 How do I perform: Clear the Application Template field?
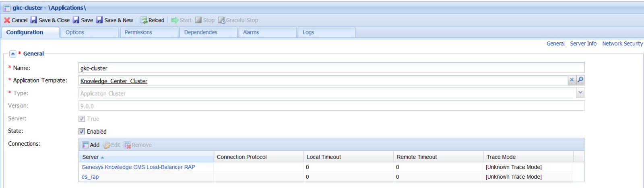click(572, 80)
